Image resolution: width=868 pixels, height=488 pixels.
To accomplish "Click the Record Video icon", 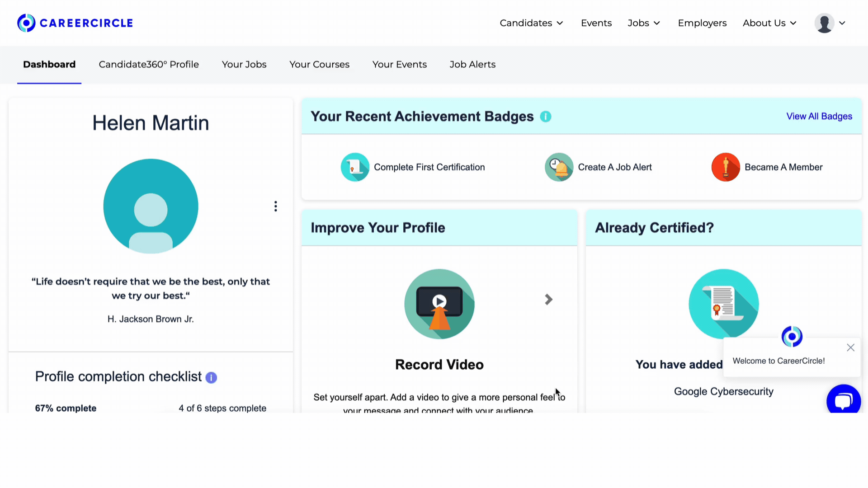I will pos(439,303).
